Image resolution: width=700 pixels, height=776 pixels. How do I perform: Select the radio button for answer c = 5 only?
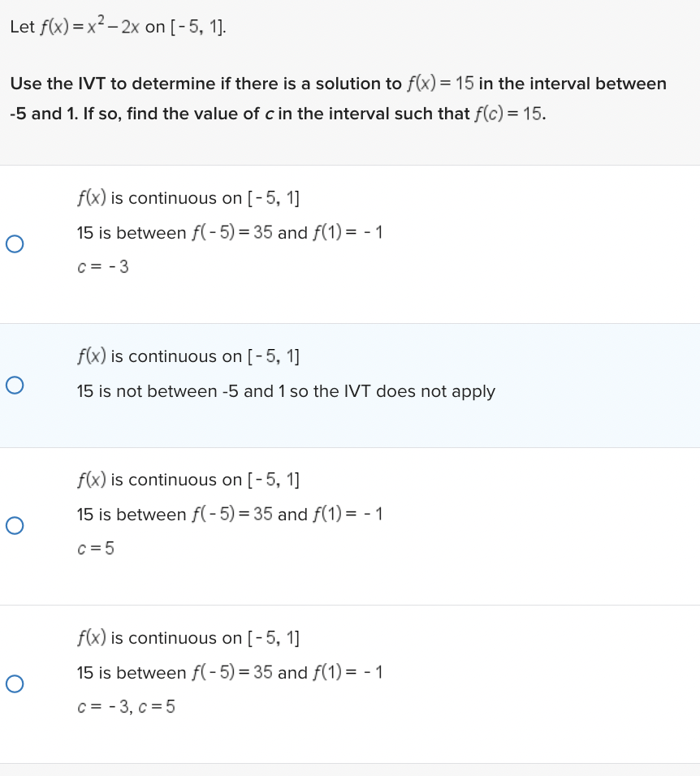pyautogui.click(x=13, y=526)
